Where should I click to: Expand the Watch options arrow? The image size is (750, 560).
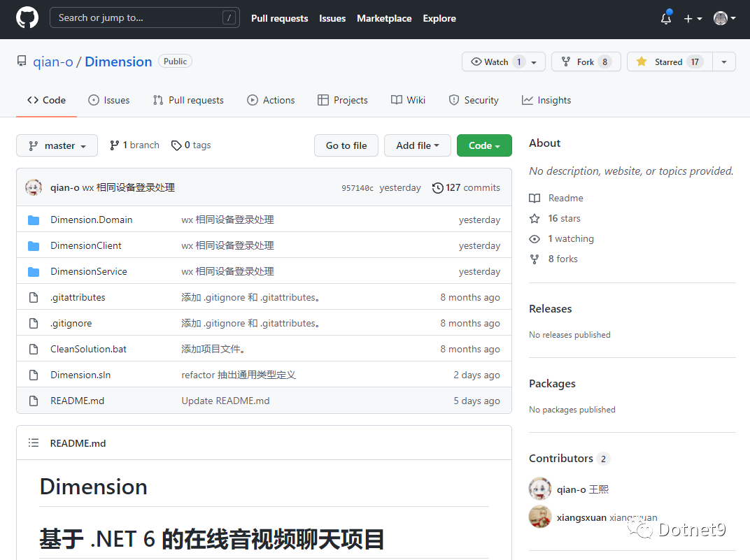coord(535,62)
